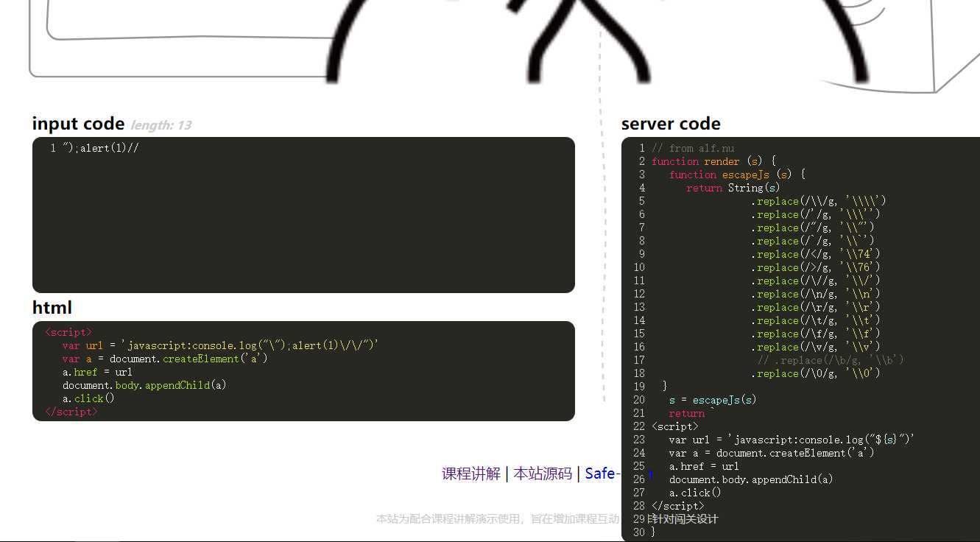Click the .replace(/\t/g, '\\t') line
980x542 pixels.
pyautogui.click(x=816, y=320)
